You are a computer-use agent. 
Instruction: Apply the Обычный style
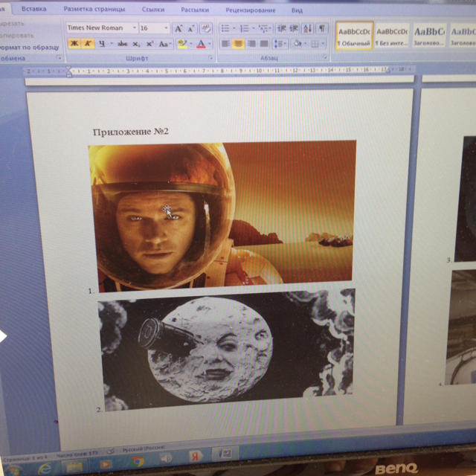(x=354, y=36)
